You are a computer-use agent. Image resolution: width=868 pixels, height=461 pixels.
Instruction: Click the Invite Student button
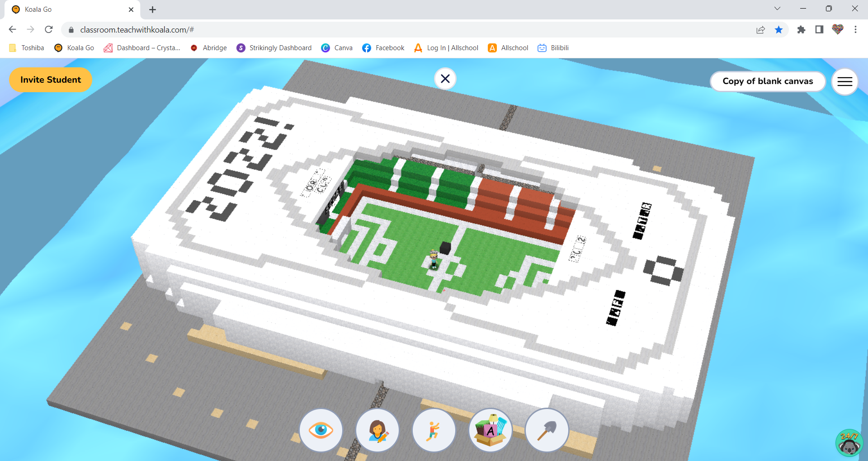coord(50,80)
